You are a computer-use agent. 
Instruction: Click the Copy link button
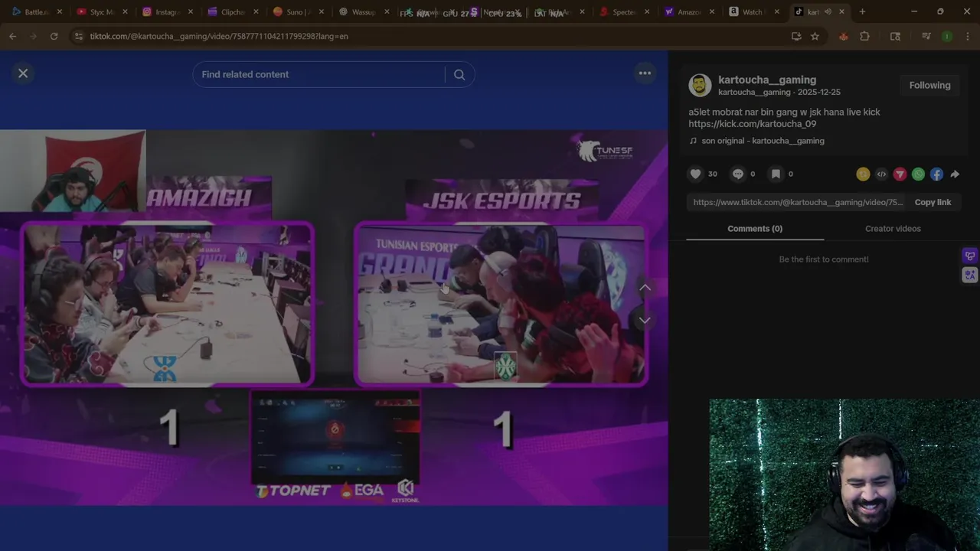point(933,202)
